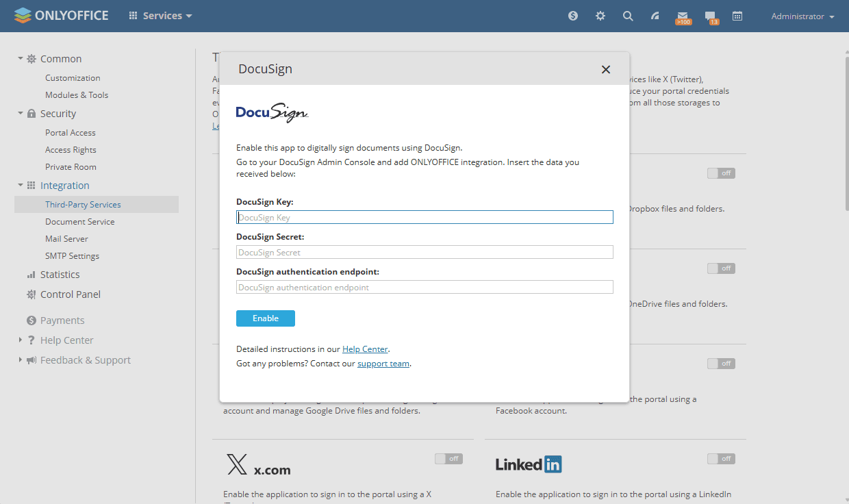Collapse the Common section arrow

pos(21,58)
